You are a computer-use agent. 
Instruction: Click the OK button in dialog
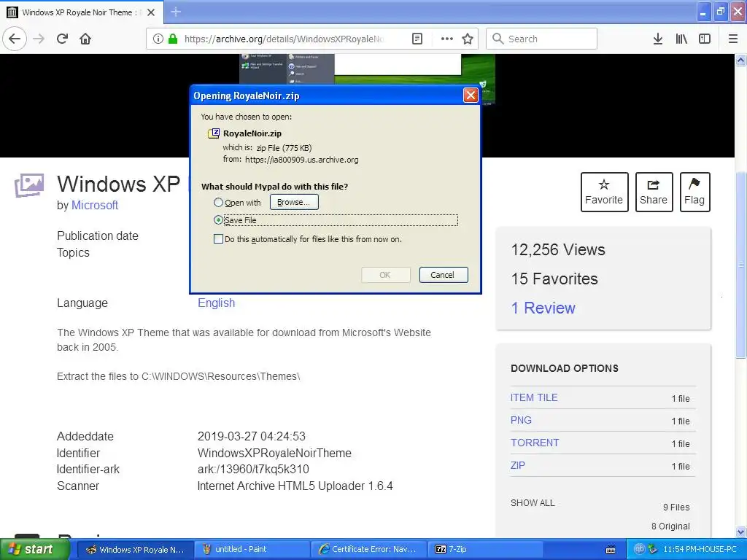[x=385, y=275]
